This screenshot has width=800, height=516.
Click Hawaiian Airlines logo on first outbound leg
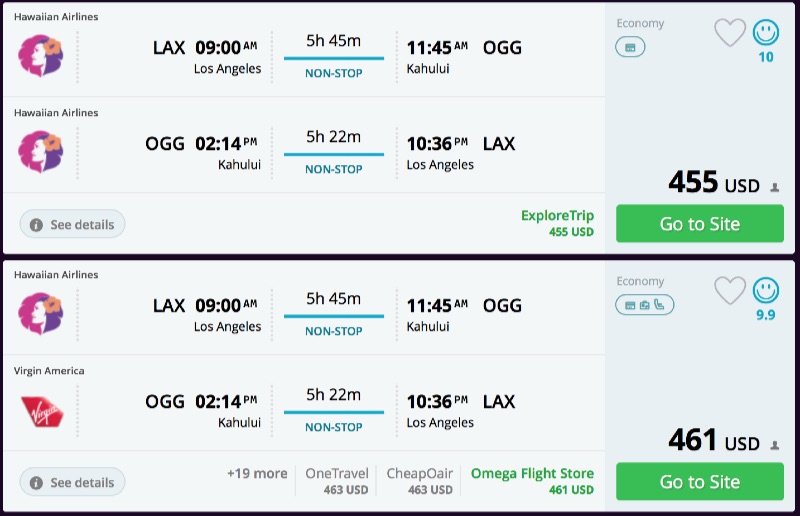tap(40, 56)
